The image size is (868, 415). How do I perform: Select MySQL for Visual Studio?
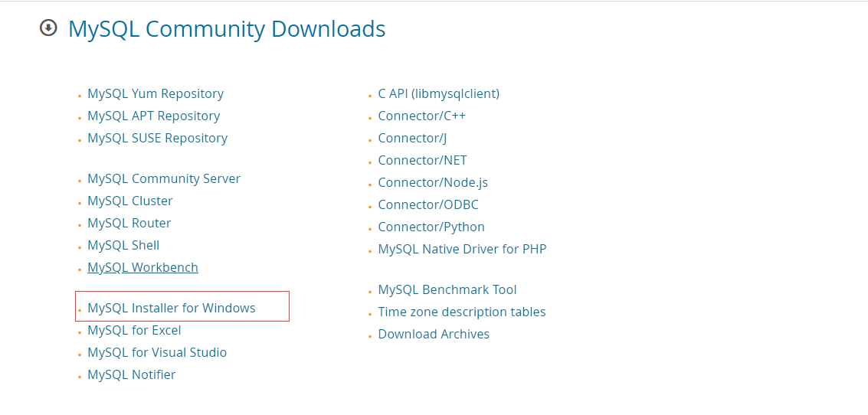(x=157, y=353)
